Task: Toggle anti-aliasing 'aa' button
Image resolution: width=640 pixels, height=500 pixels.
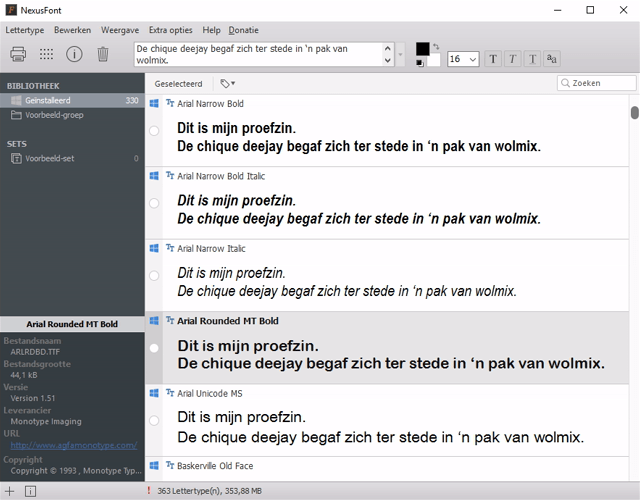Action: 552,59
